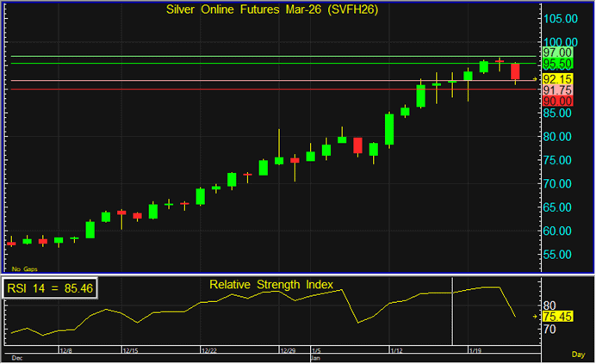Click the small yellow arrow beside RSI 75.45
596x364 pixels.
coord(536,317)
